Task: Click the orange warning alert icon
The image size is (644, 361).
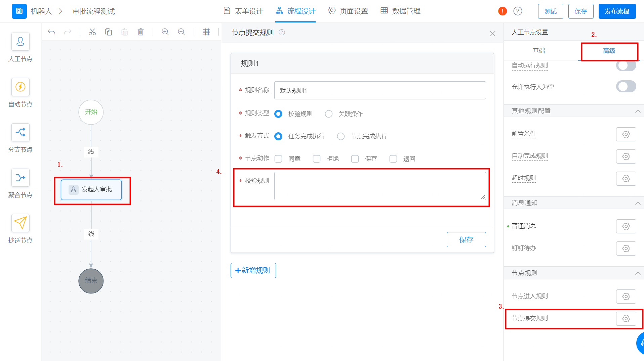Action: [502, 11]
